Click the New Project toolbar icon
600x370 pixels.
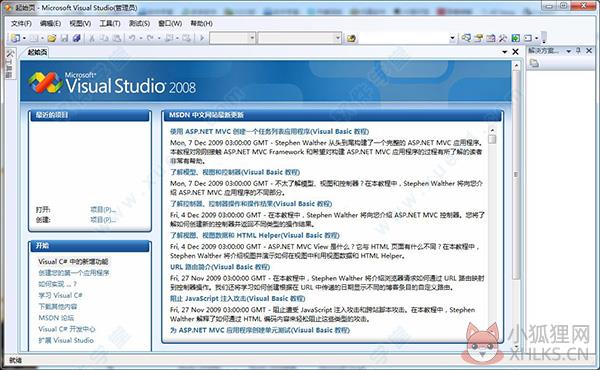(x=15, y=38)
